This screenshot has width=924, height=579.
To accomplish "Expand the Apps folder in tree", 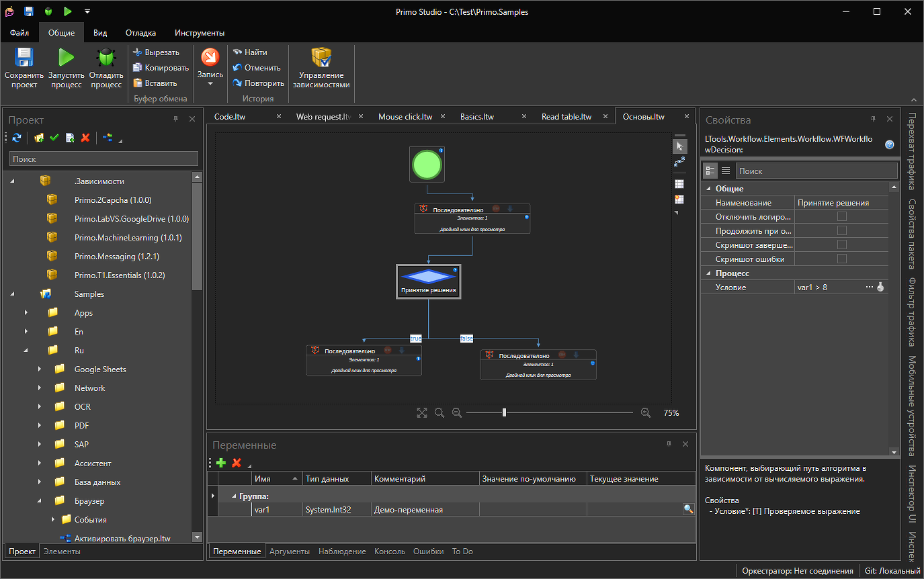I will [x=26, y=313].
